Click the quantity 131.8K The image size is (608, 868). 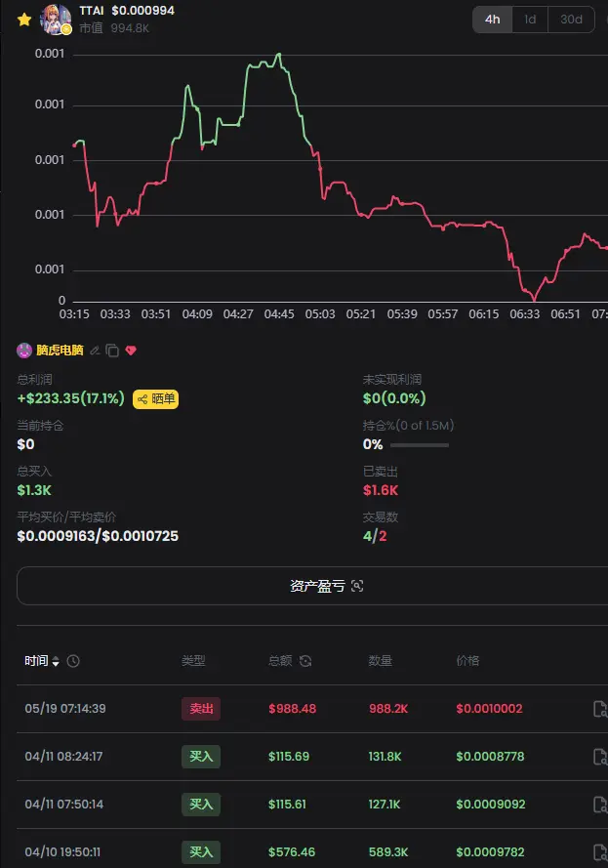[385, 756]
